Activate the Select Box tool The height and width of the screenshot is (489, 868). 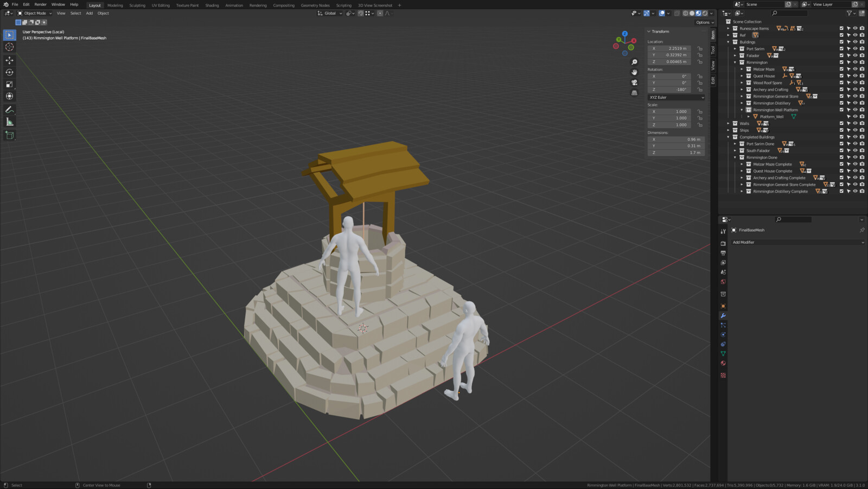click(9, 35)
